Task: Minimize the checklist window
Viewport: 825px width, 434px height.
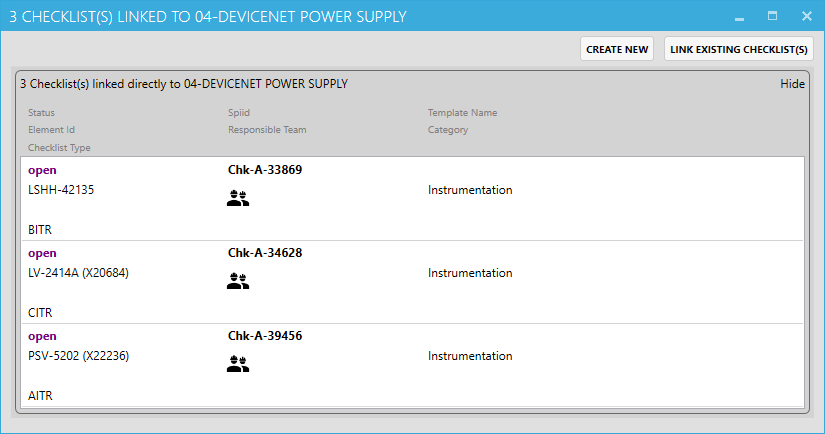Action: point(738,17)
